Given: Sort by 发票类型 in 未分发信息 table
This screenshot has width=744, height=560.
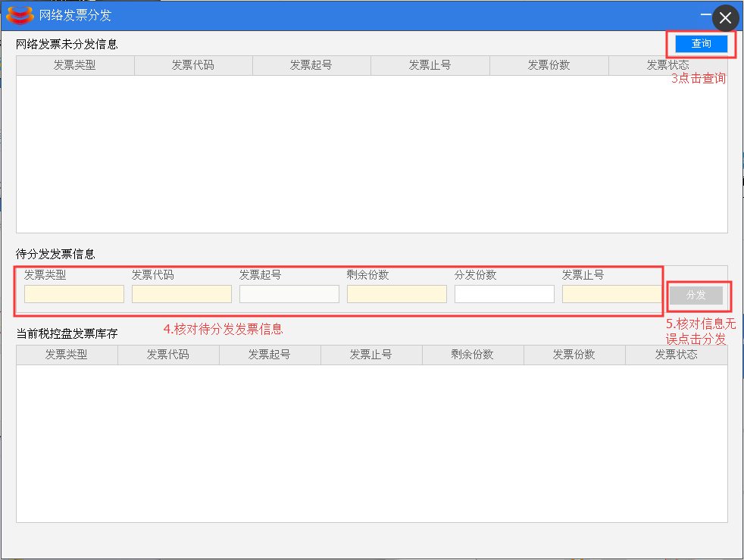Looking at the screenshot, I should pyautogui.click(x=75, y=65).
